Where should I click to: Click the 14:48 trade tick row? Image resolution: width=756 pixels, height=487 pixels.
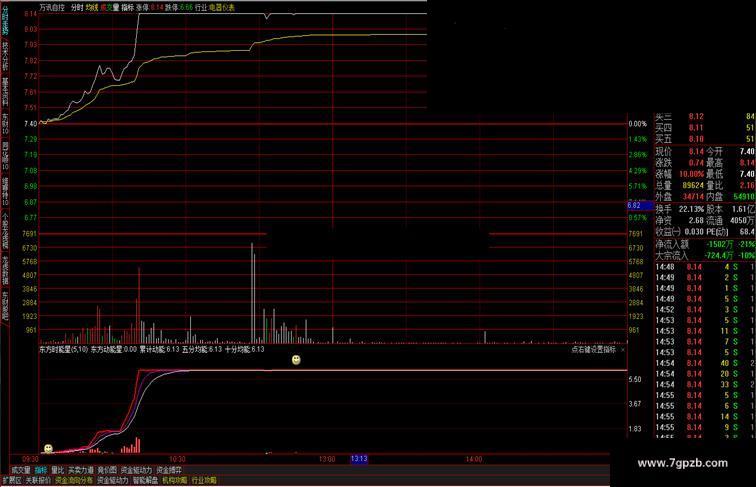[705, 267]
